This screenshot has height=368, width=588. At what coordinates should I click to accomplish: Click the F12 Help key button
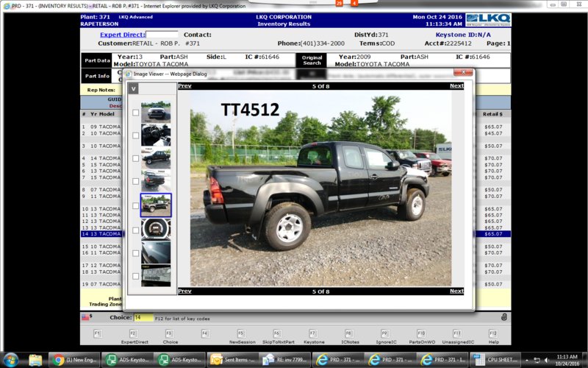click(x=493, y=333)
